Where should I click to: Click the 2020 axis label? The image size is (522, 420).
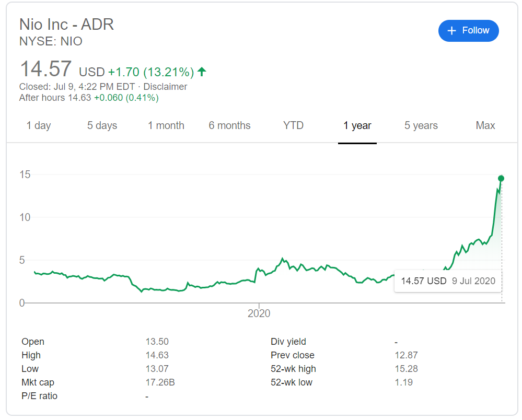coord(259,313)
